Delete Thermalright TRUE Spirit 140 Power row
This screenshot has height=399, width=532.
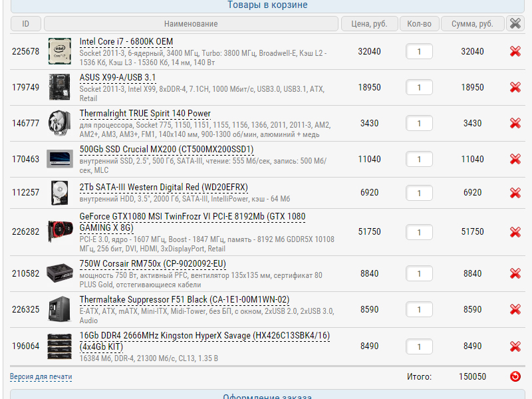(515, 123)
